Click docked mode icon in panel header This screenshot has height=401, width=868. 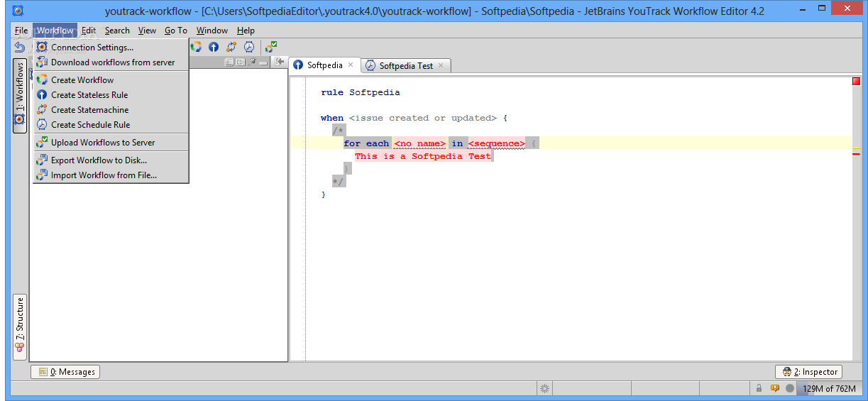(x=241, y=62)
